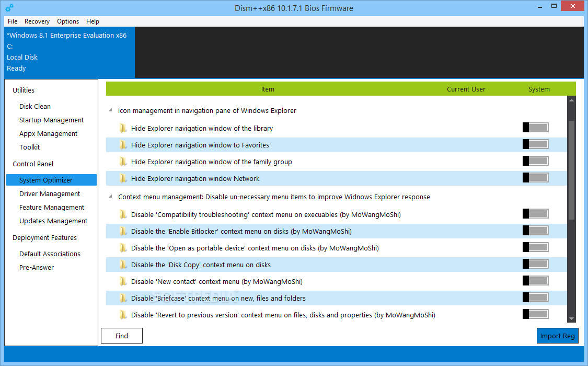Toggle system switch for hiding Favorites
588x366 pixels.
[x=536, y=144]
